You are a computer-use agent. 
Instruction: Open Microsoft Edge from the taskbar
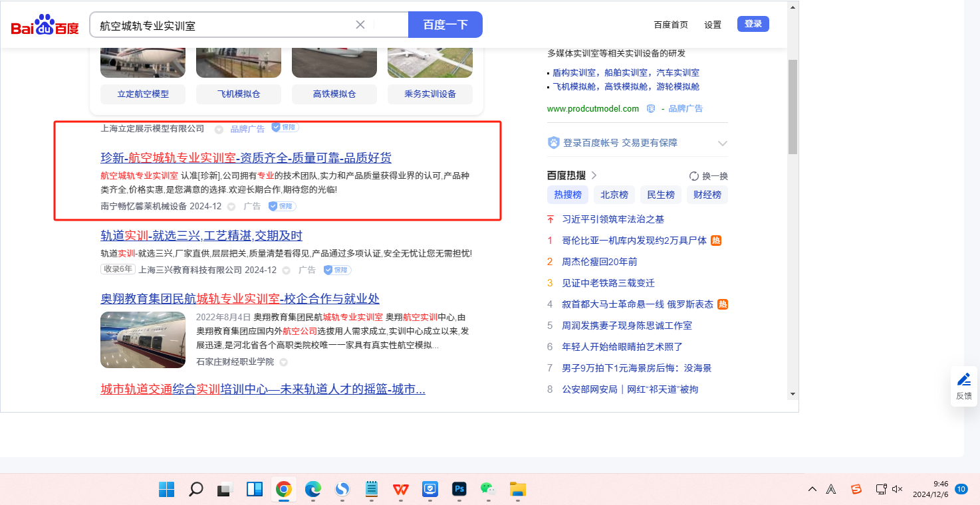[312, 490]
